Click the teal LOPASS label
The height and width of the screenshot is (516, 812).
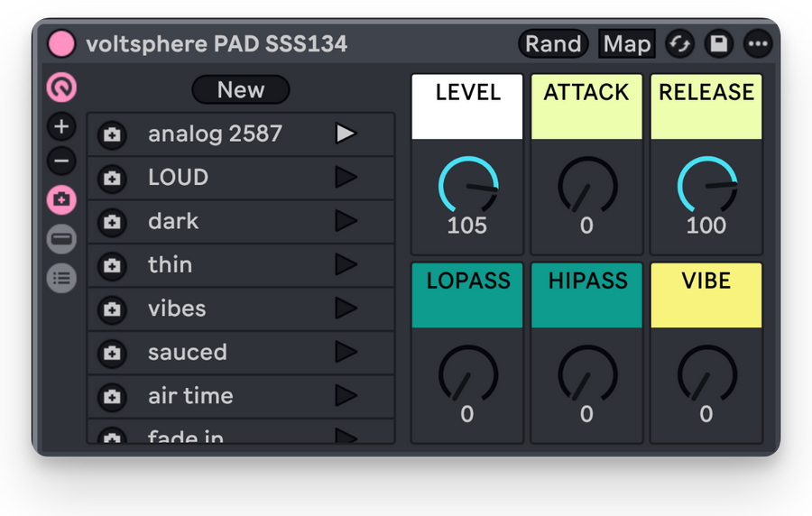[x=467, y=295]
